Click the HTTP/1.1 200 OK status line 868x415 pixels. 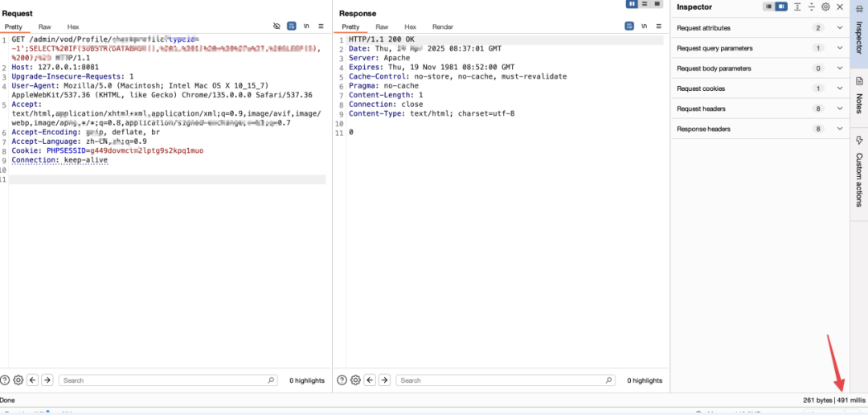click(x=382, y=39)
